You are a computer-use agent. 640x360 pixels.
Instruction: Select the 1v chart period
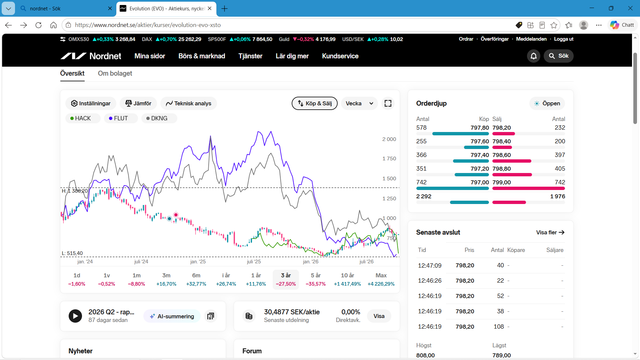click(107, 279)
